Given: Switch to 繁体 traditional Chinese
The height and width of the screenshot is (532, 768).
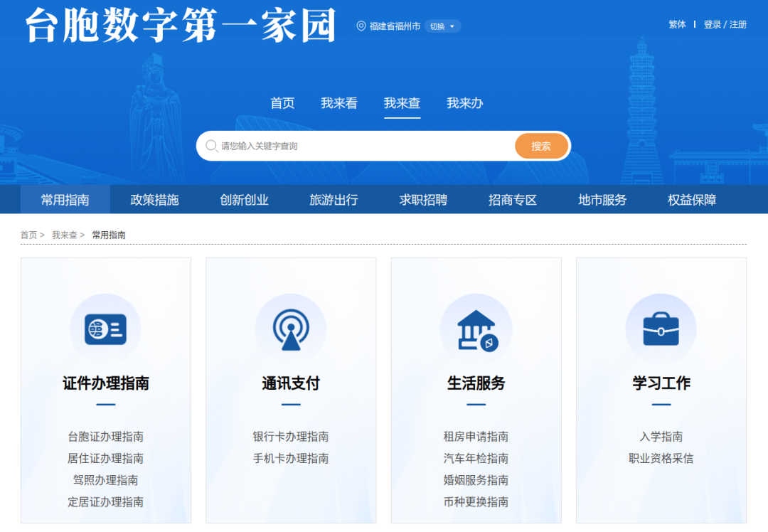Looking at the screenshot, I should tap(678, 24).
